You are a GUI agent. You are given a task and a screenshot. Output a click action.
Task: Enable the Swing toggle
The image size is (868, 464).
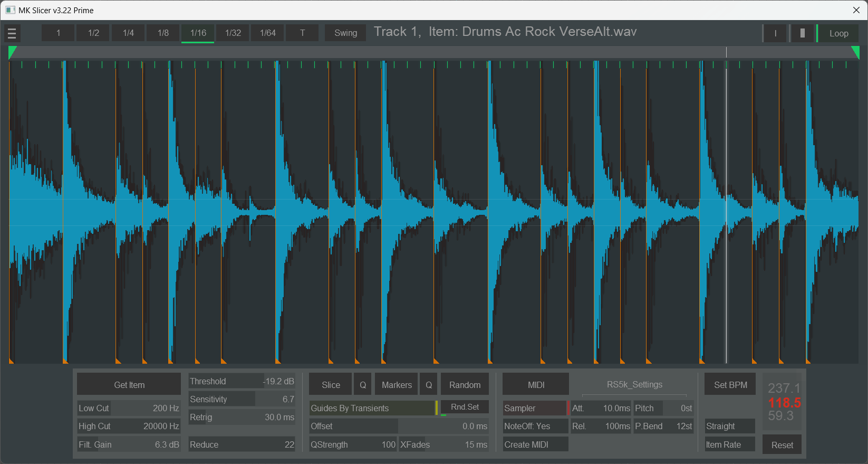pyautogui.click(x=345, y=33)
